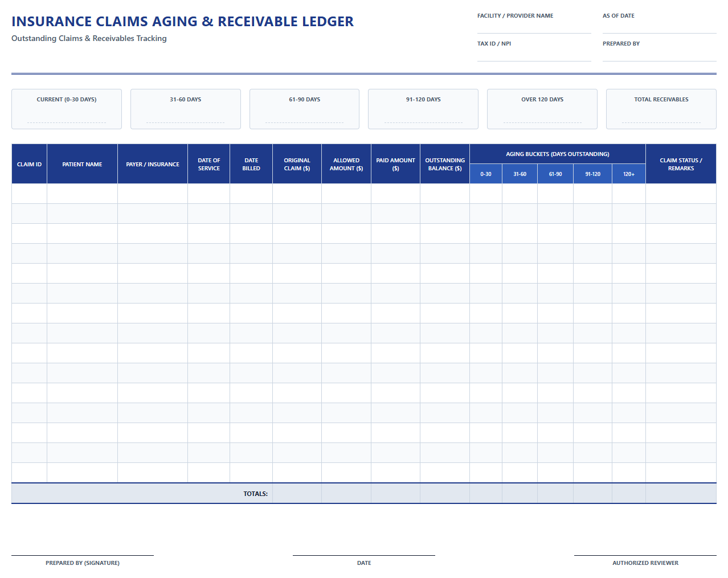Click the Insurance Claims Aging & Receivable Ledger title

182,22
